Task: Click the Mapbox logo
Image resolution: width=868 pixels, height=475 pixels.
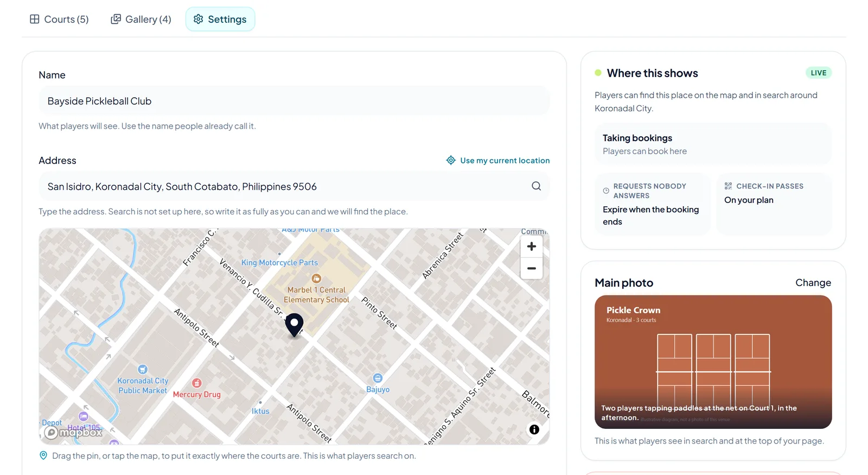Action: [74, 433]
